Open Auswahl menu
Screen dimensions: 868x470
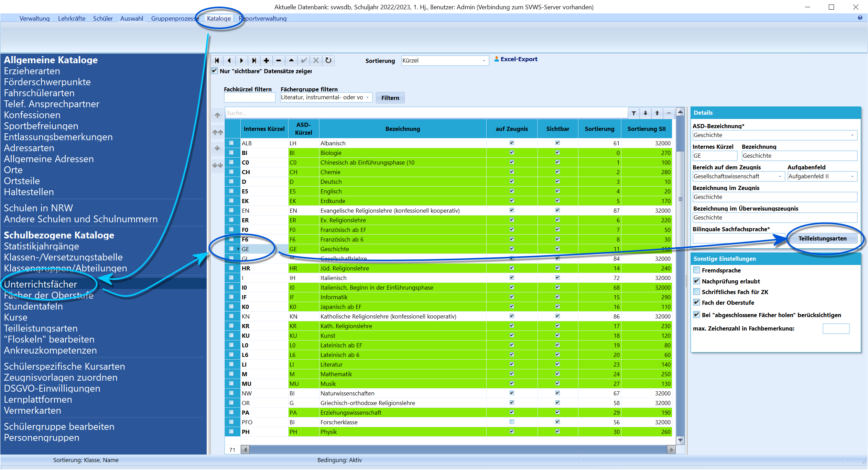click(x=132, y=19)
